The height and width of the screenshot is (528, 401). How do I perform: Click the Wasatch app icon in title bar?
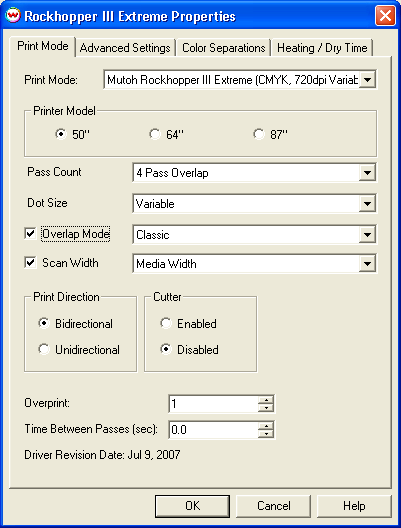[x=13, y=16]
